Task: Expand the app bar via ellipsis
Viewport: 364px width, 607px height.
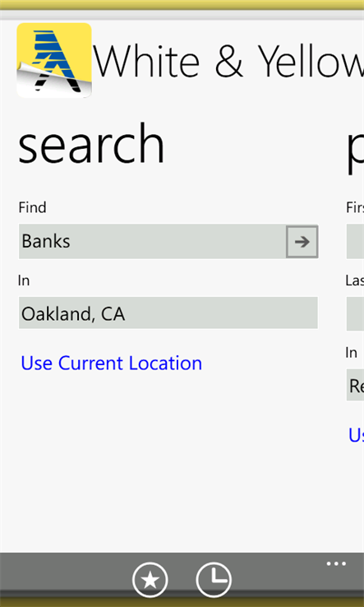Action: pyautogui.click(x=336, y=563)
